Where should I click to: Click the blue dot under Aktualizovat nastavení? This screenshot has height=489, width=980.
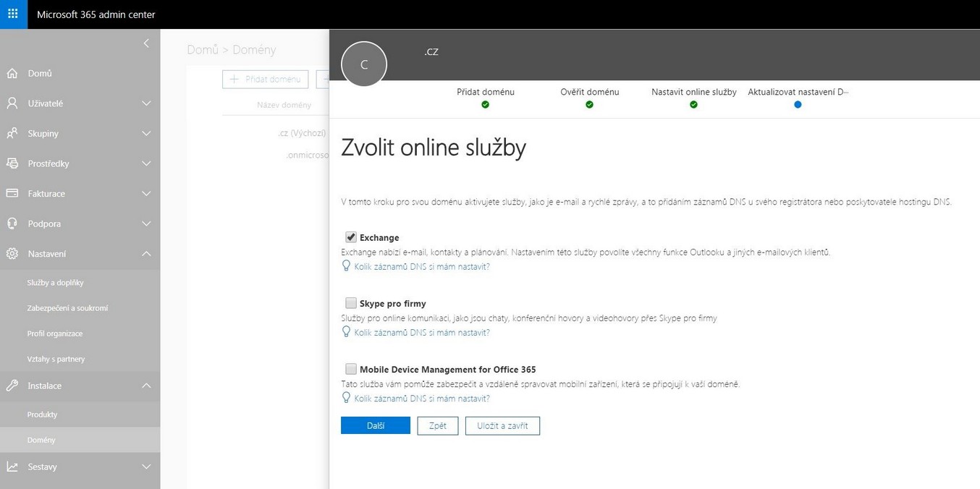[x=798, y=105]
